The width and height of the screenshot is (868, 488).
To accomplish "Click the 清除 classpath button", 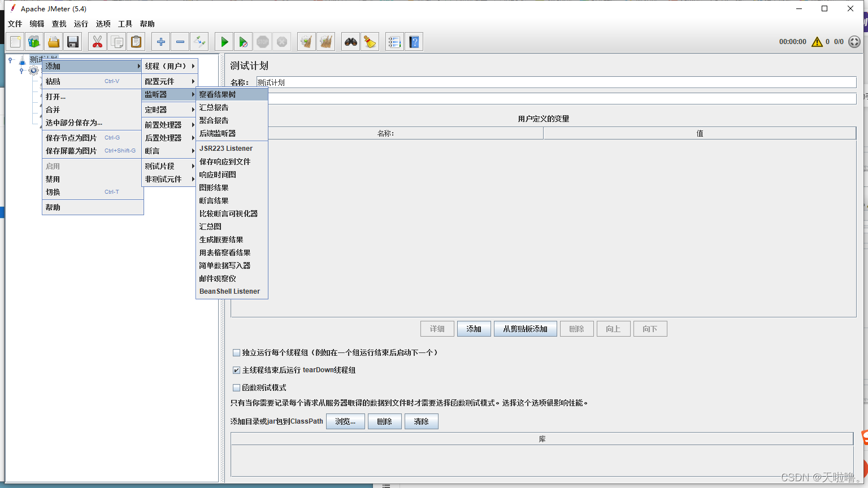I will point(421,421).
